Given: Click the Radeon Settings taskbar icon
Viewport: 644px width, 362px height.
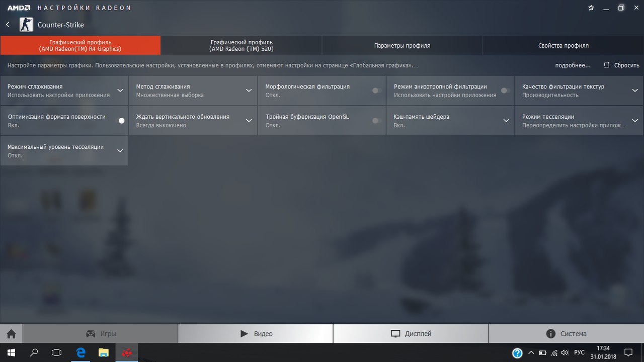Looking at the screenshot, I should pyautogui.click(x=127, y=352).
